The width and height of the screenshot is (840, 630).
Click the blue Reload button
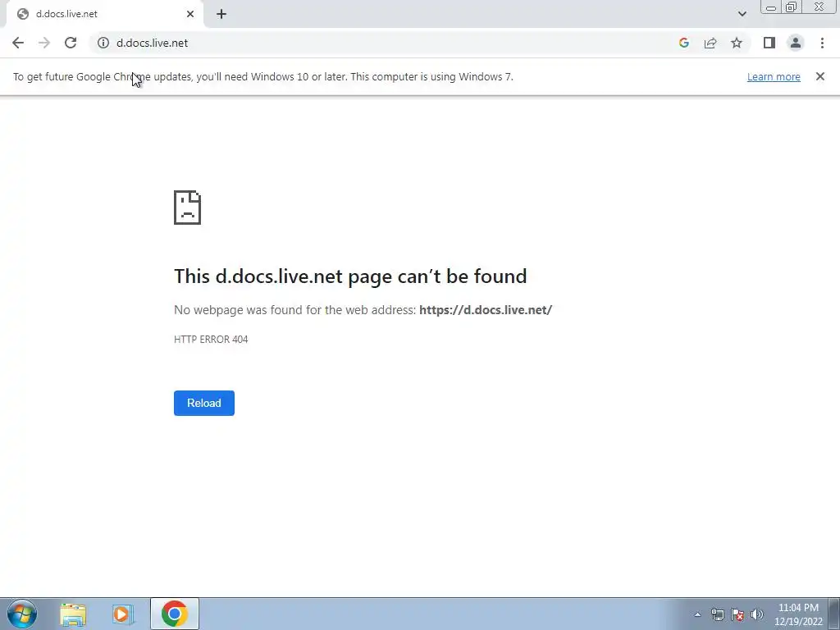pyautogui.click(x=204, y=403)
